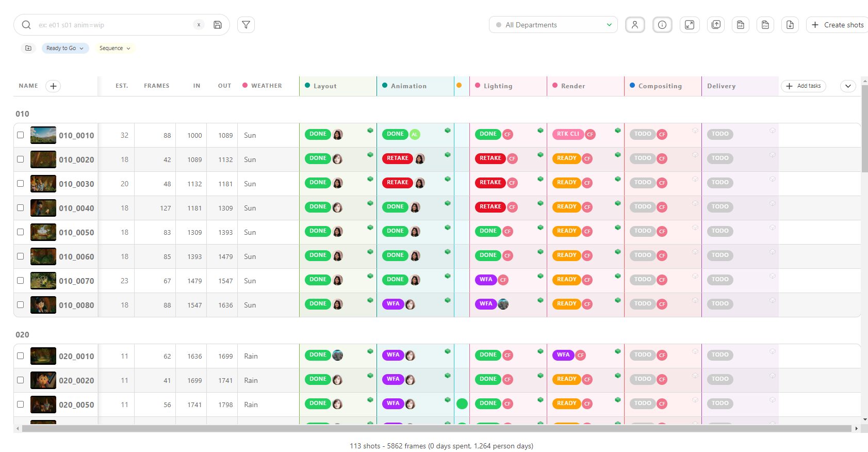Image resolution: width=868 pixels, height=452 pixels.
Task: Click green status dot in 020_0050 row
Action: [x=462, y=403]
